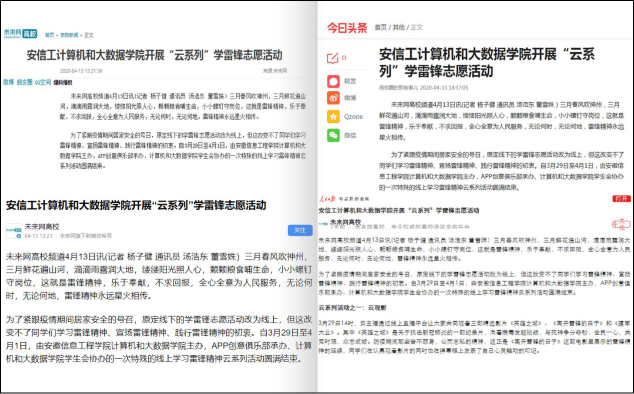Screen dimensions: 634x394
Task: Click 未来网高校 account name in 人民日报 page
Action: click(346, 222)
